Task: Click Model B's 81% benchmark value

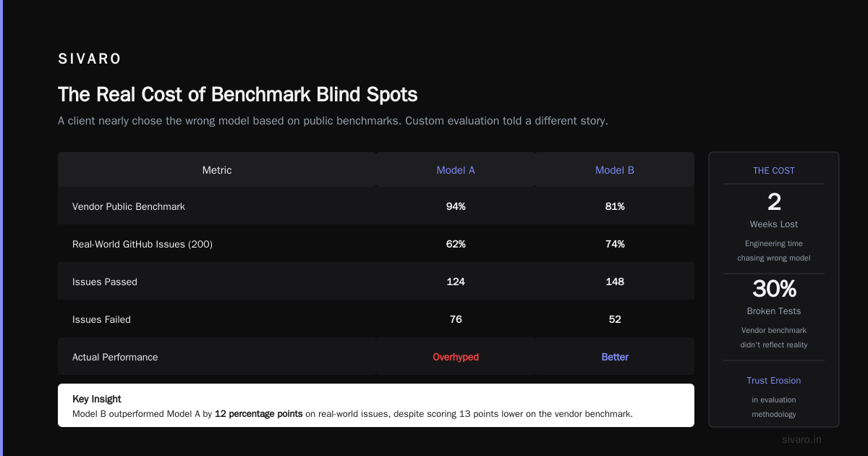Action: click(615, 206)
